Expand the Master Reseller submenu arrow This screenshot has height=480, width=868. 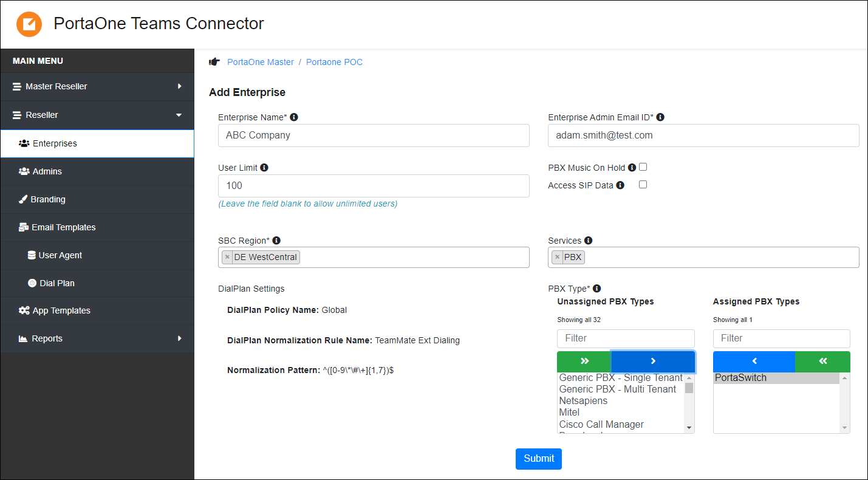point(179,86)
